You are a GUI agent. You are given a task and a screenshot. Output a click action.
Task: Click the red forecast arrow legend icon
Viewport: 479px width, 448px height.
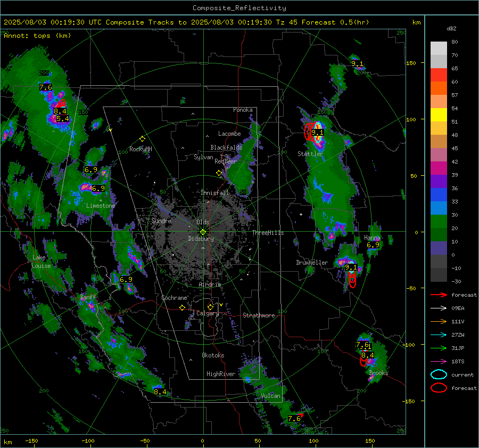[439, 295]
